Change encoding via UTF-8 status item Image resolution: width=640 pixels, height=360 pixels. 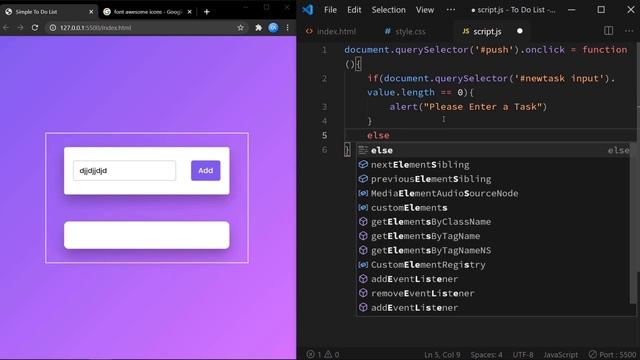[x=523, y=355]
